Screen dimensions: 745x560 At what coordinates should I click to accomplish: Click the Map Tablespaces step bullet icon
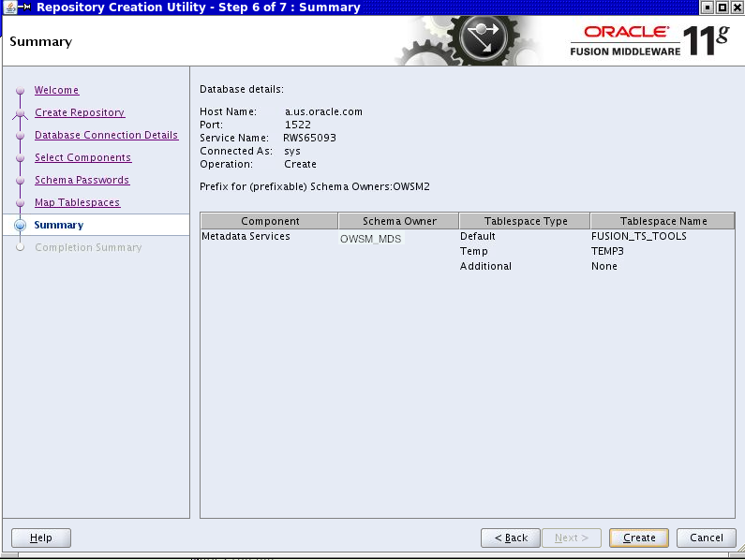coord(20,203)
